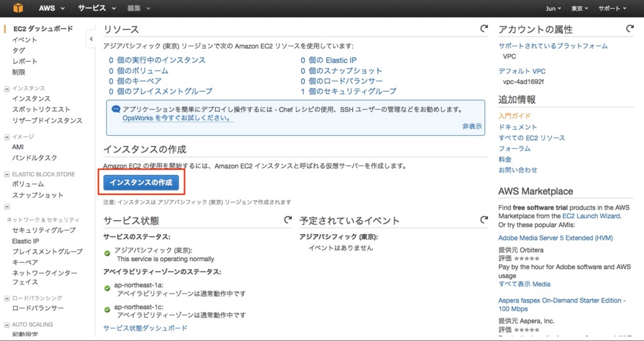Viewport: 644px width, 341px height.
Task: Open 0 個のスナップショット link
Action: tap(341, 70)
